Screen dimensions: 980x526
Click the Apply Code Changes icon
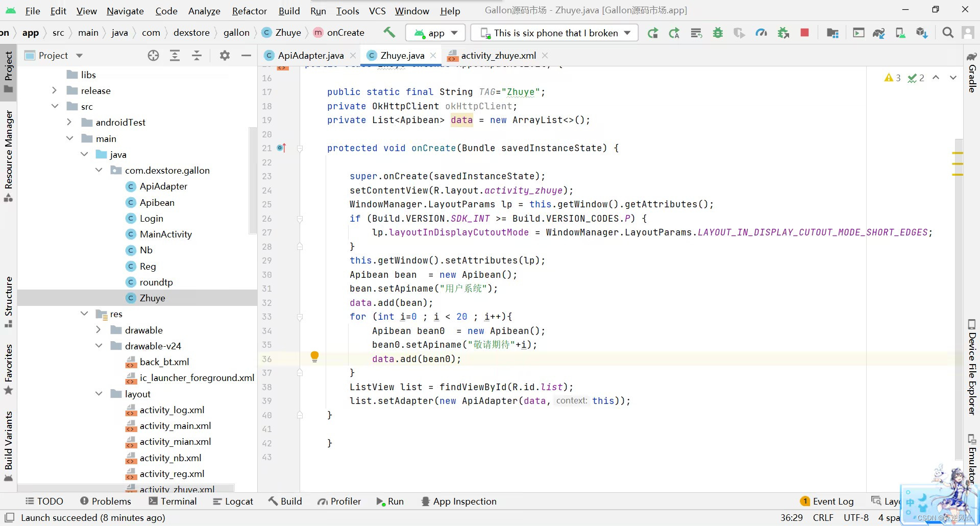[696, 33]
